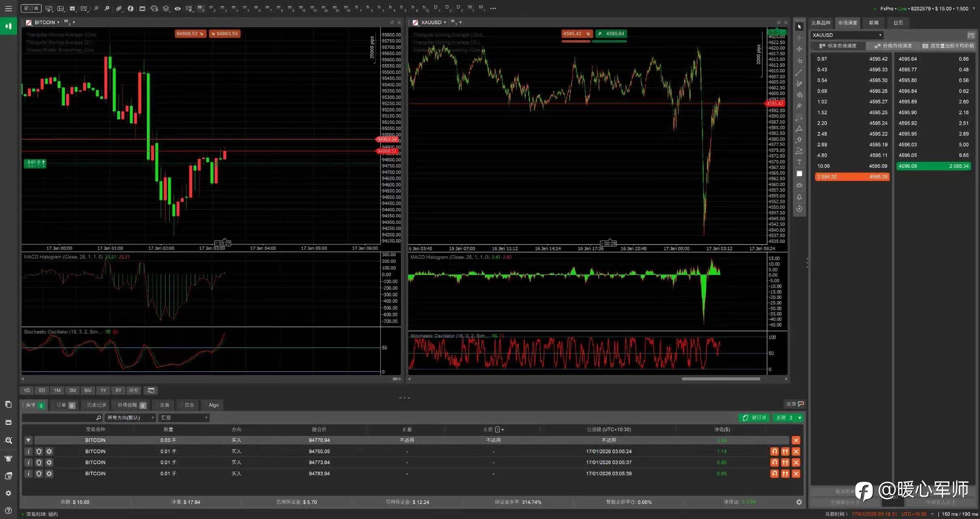The width and height of the screenshot is (980, 519).
Task: Toggle the D1 timeframe button
Action: tap(437, 8)
